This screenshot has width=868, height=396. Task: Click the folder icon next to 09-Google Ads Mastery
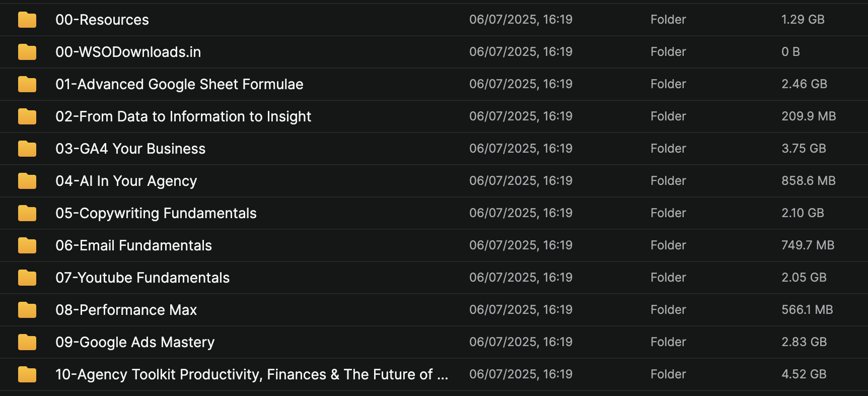[27, 342]
